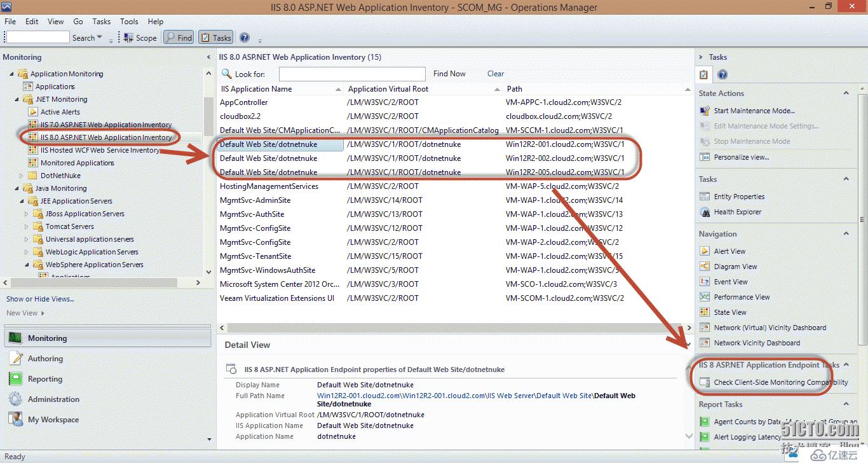Collapse the .NET Monitoring tree node

17,99
